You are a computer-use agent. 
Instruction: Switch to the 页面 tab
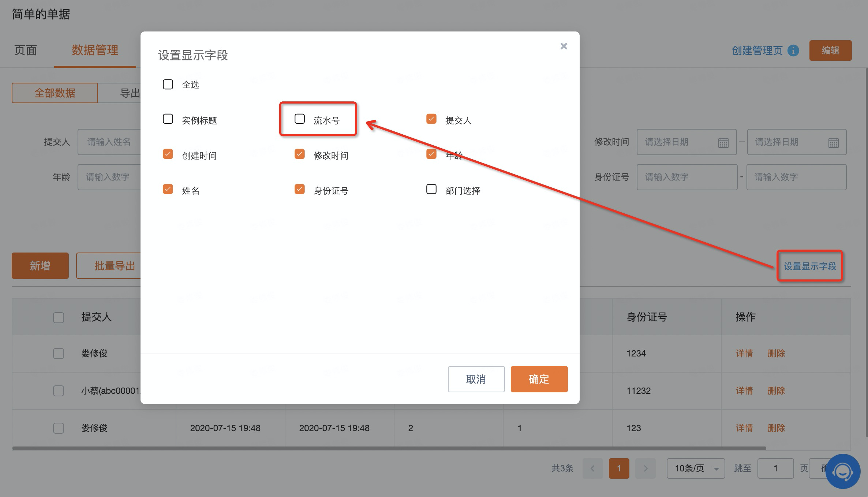point(26,50)
